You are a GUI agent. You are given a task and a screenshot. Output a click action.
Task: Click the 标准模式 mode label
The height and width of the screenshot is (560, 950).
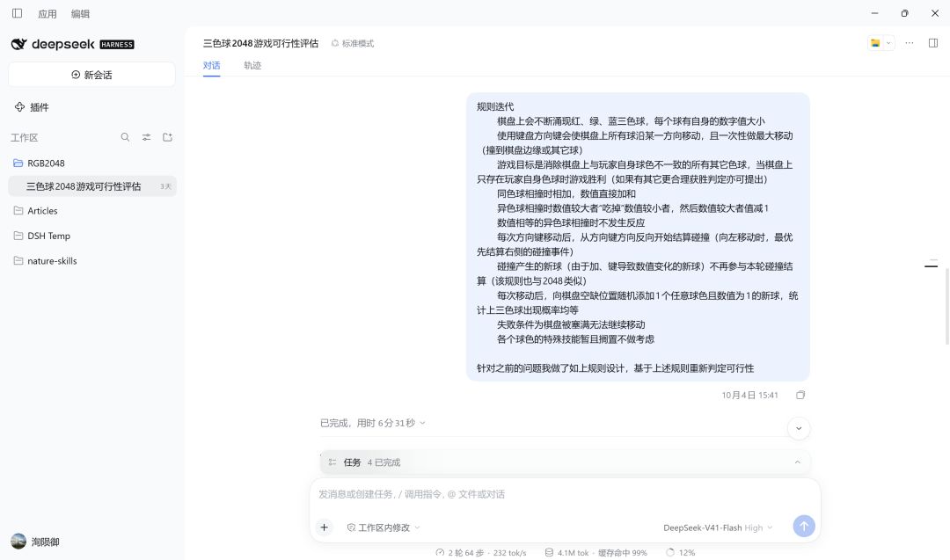pos(353,43)
